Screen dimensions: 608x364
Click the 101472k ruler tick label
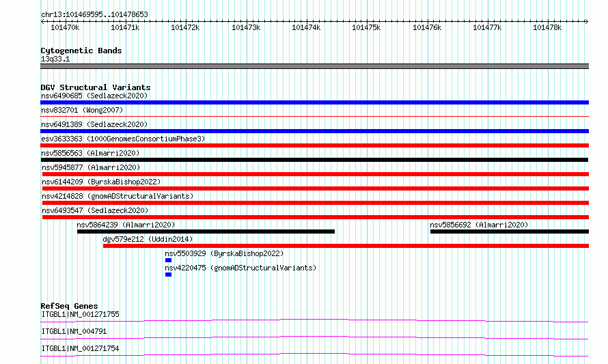click(x=185, y=27)
